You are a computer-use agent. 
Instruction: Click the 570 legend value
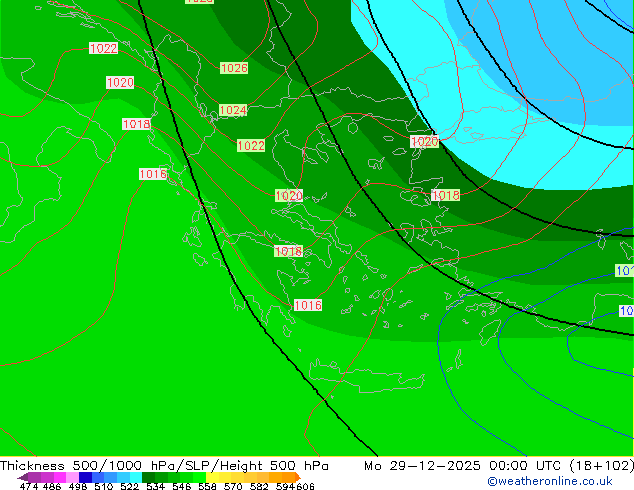coord(233,486)
